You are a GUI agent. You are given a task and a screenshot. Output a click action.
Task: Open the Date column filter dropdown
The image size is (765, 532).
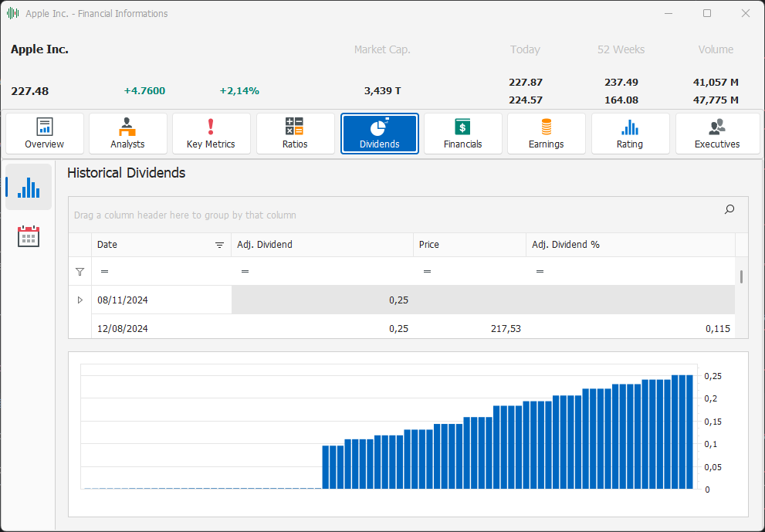[x=220, y=245]
